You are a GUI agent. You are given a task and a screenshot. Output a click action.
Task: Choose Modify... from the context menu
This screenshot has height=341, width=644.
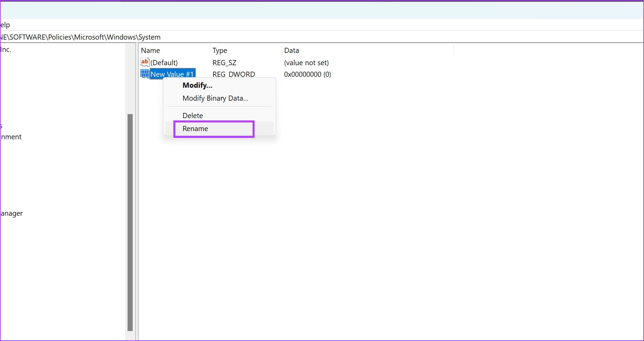(x=197, y=85)
